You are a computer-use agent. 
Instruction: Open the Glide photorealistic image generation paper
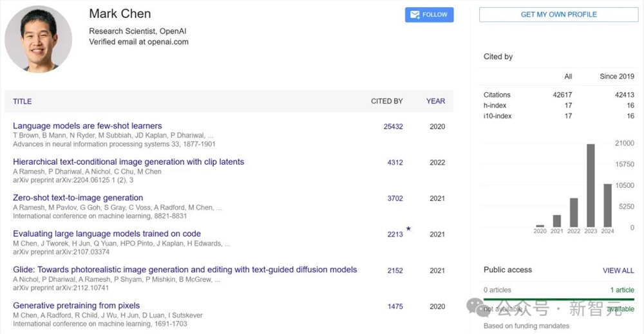[185, 270]
